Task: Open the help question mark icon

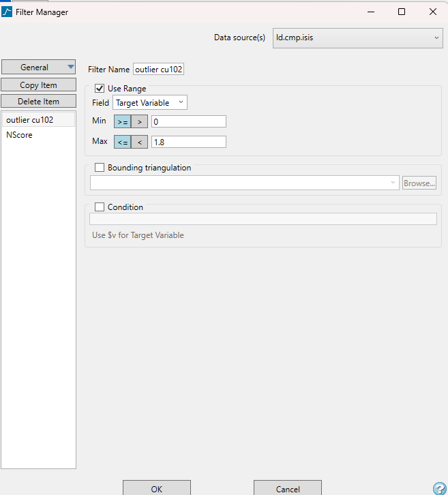Action: click(x=440, y=488)
